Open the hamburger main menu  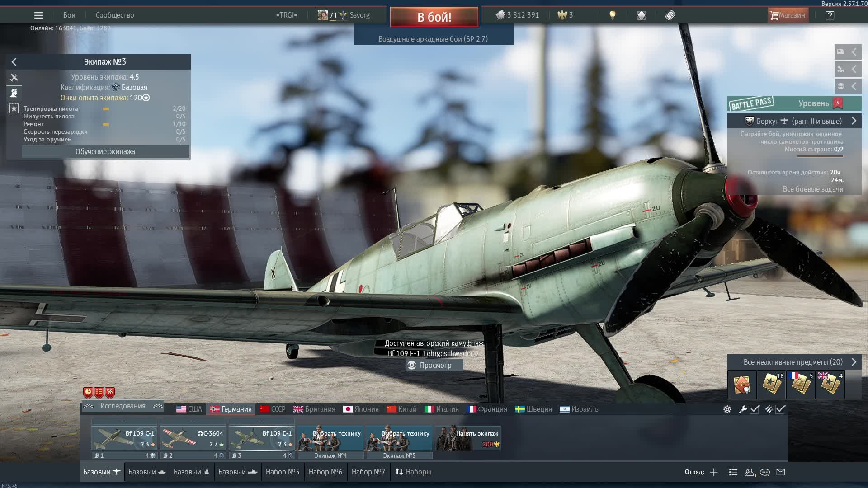click(x=39, y=15)
